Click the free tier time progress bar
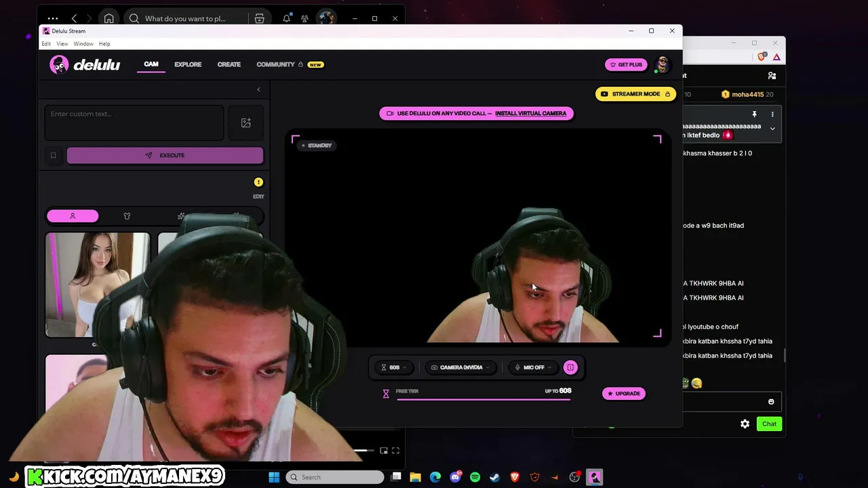The height and width of the screenshot is (488, 868). [484, 400]
